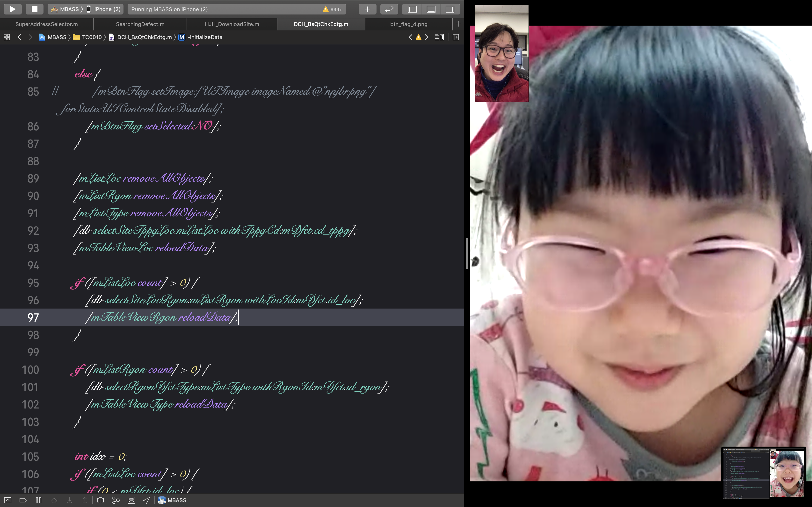Add editor on right split icon
Viewport: 812px width, 507px height.
pos(456,37)
